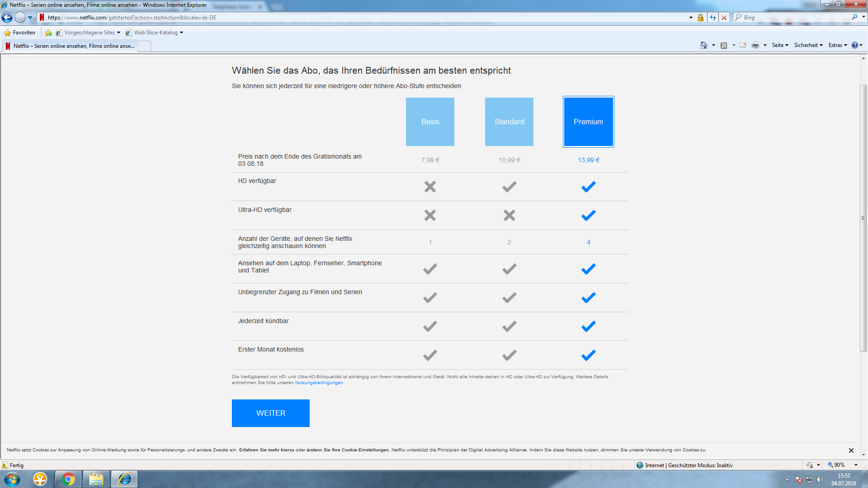Viewport: 868px width, 488px height.
Task: Click the WEITER button
Action: click(270, 413)
